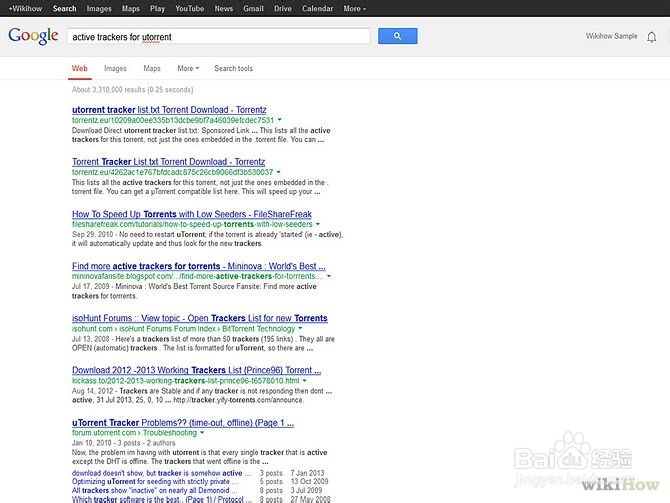The width and height of the screenshot is (670, 503).
Task: Open 'Which tracker software is the best' sublink
Action: point(162,499)
